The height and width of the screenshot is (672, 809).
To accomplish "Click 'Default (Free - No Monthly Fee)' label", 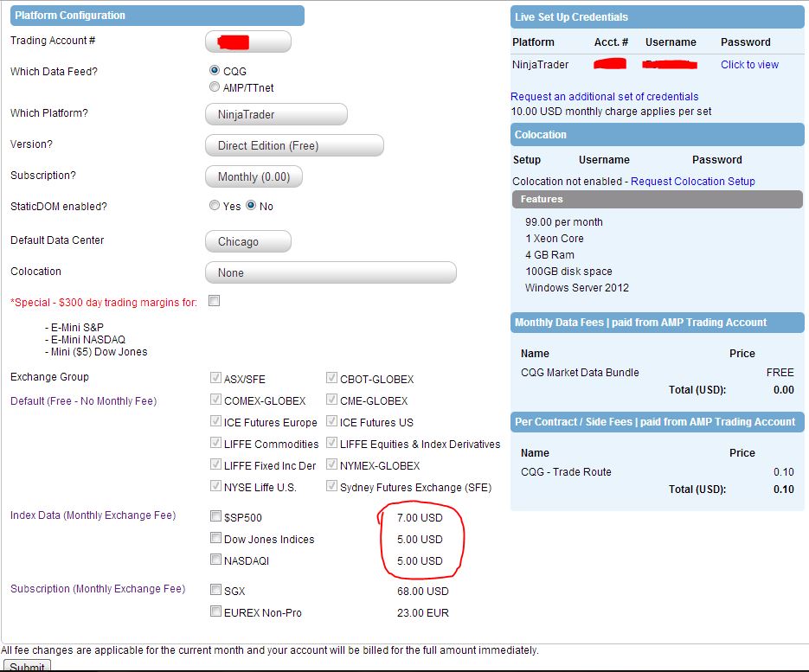I will pyautogui.click(x=84, y=400).
